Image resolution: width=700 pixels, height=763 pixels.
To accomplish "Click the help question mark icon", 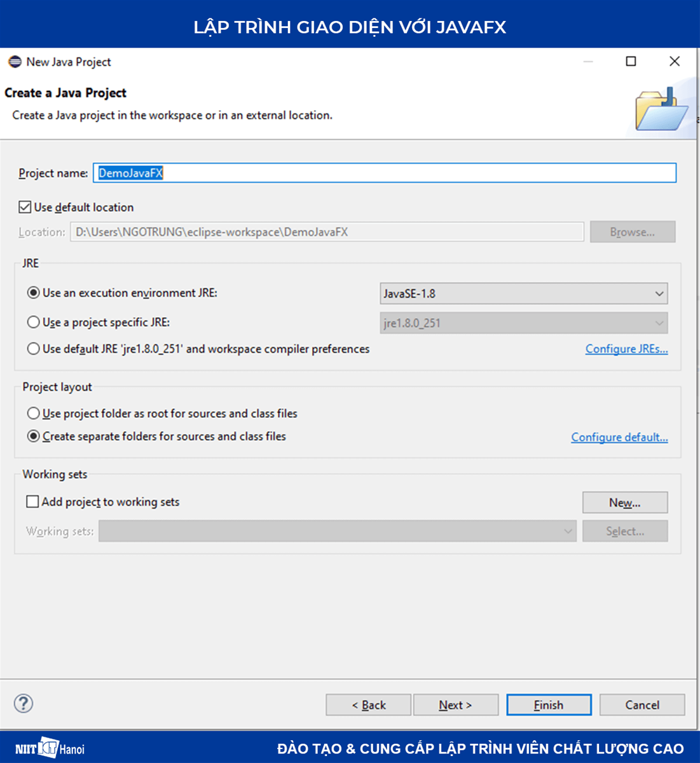I will pos(24,703).
